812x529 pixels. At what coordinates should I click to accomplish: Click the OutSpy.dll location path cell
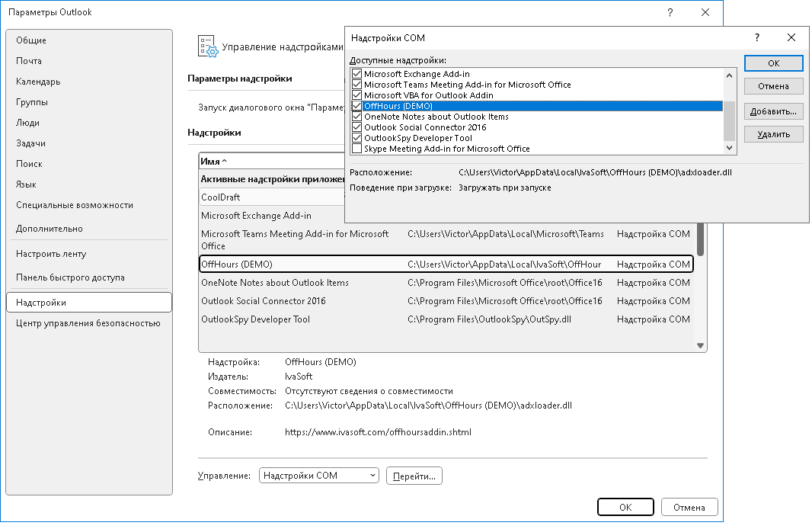pos(489,319)
